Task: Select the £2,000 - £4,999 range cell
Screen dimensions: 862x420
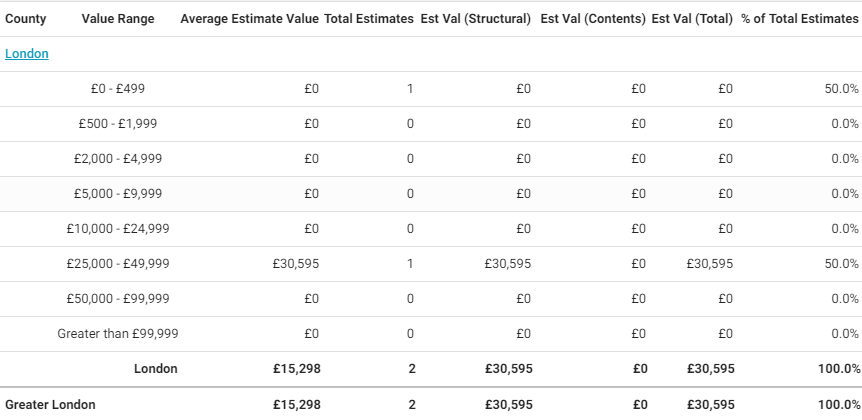Action: pos(118,159)
